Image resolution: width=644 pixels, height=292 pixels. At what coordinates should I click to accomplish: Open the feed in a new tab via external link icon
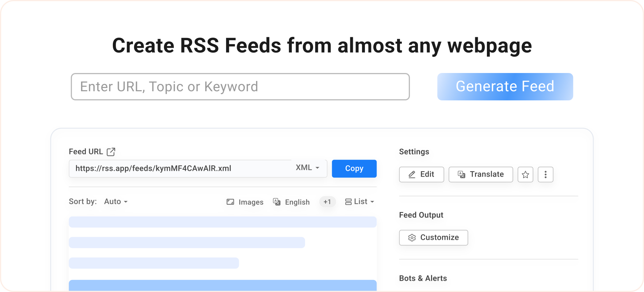click(111, 151)
